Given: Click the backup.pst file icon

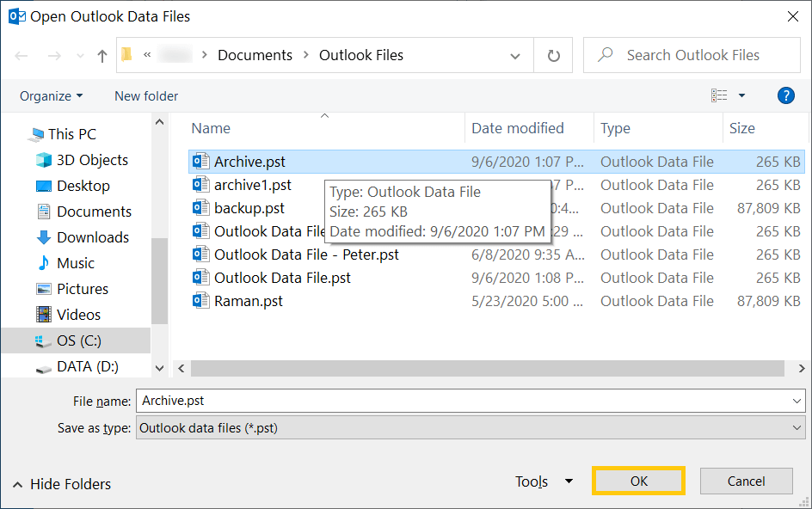Looking at the screenshot, I should [x=201, y=207].
